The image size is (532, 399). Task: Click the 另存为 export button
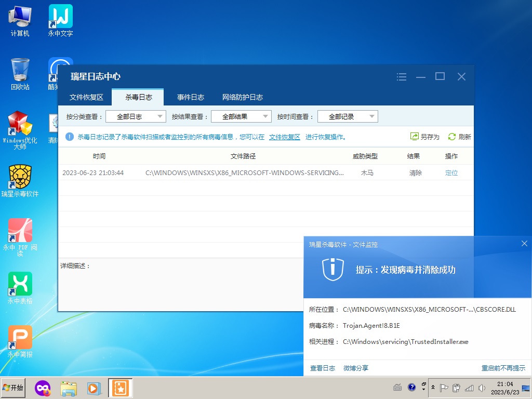[425, 137]
